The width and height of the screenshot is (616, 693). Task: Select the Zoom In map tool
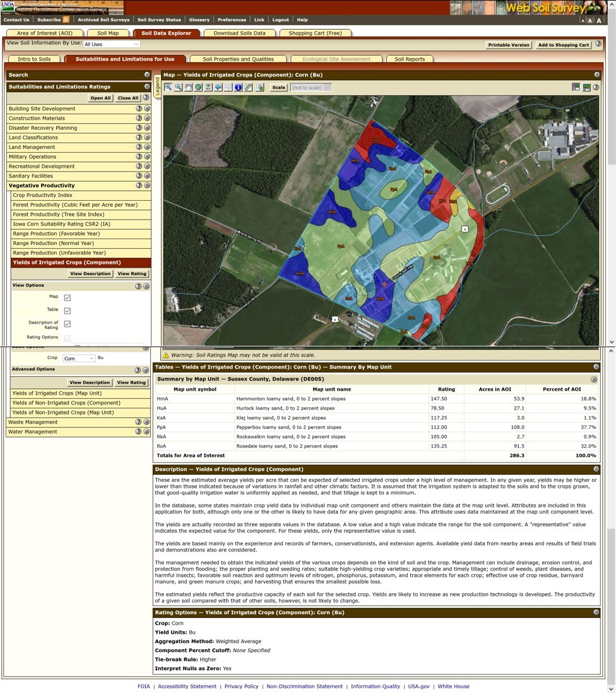click(x=168, y=87)
